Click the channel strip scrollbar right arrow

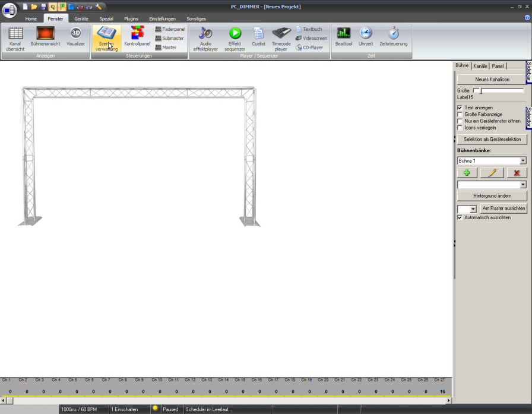click(448, 401)
